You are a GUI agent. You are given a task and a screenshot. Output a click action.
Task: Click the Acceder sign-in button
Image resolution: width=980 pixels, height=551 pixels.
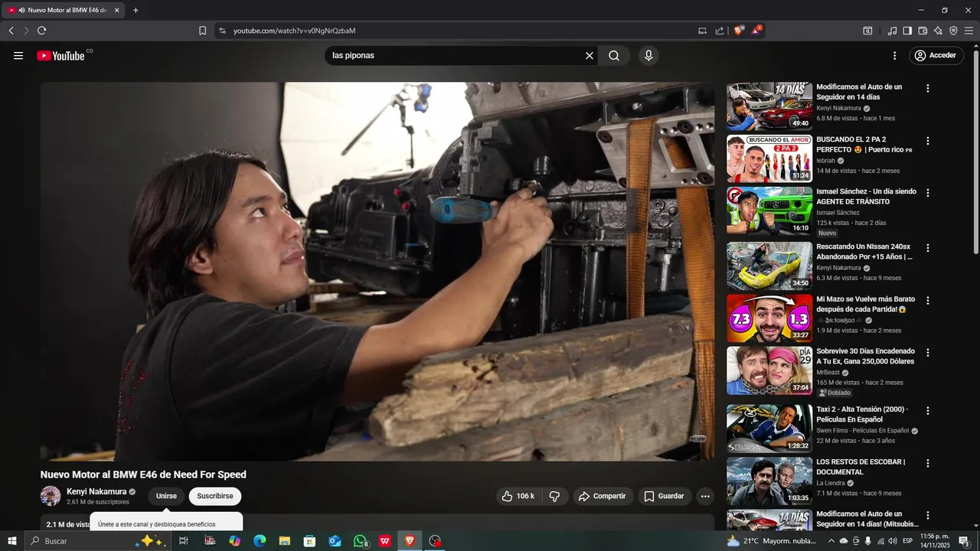pyautogui.click(x=936, y=56)
